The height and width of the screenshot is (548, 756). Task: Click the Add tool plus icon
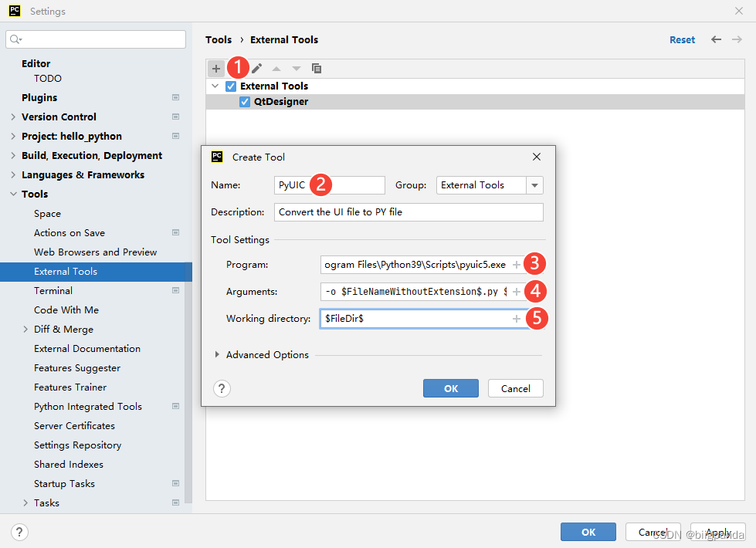tap(216, 69)
